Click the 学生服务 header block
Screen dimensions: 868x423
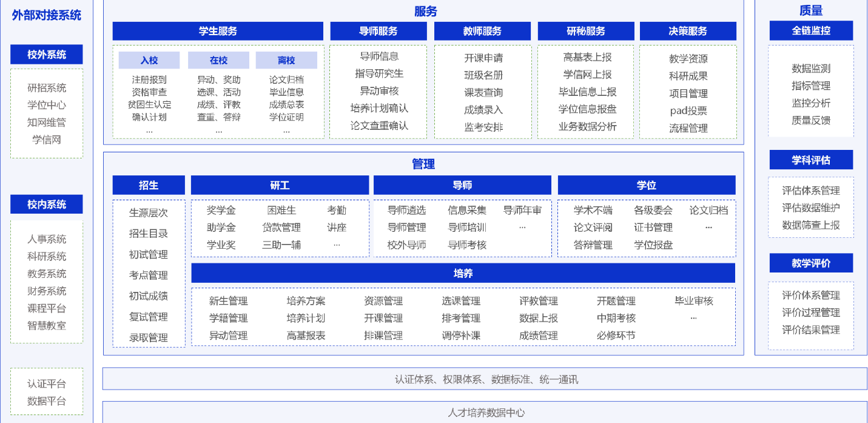click(x=218, y=31)
